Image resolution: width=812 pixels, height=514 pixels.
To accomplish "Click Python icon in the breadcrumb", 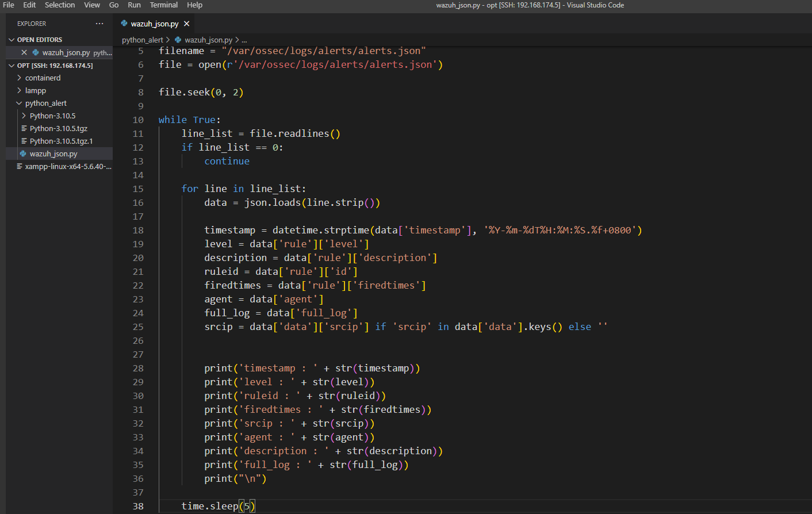I will [178, 40].
